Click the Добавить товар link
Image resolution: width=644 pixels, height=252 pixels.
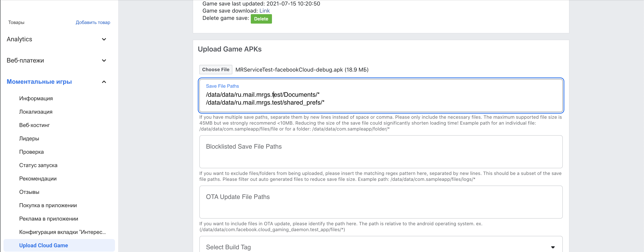[93, 22]
